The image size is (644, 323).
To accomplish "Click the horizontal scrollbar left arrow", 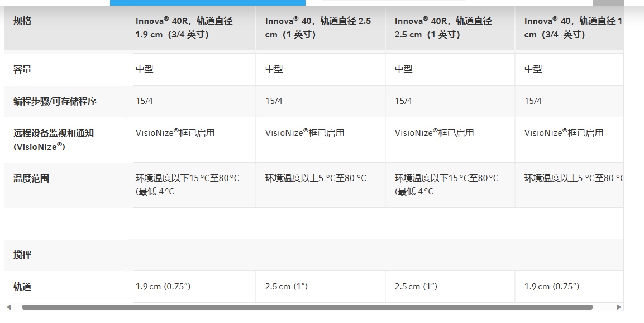I will 8,307.
